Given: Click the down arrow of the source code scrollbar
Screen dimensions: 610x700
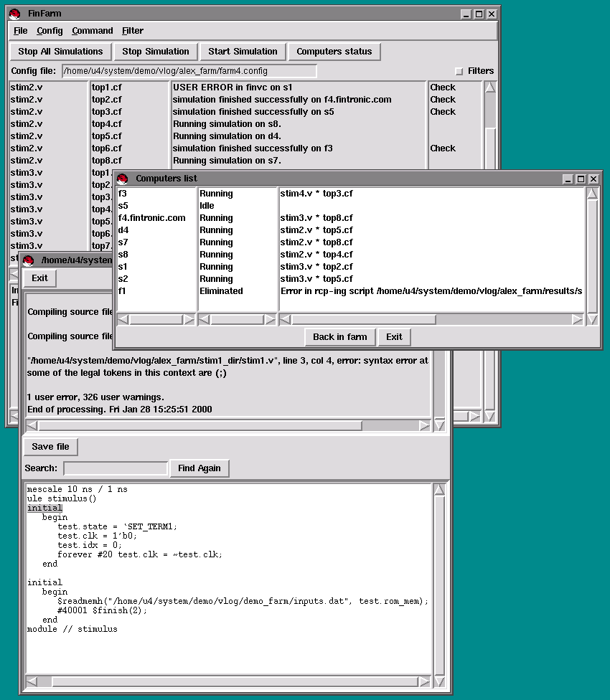Looking at the screenshot, I should coord(440,681).
